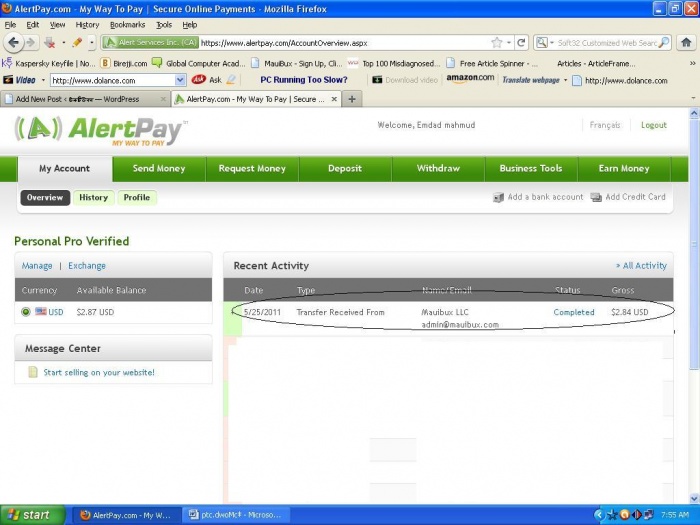Image resolution: width=700 pixels, height=525 pixels.
Task: Open the Bookmarks menu
Action: tap(127, 25)
